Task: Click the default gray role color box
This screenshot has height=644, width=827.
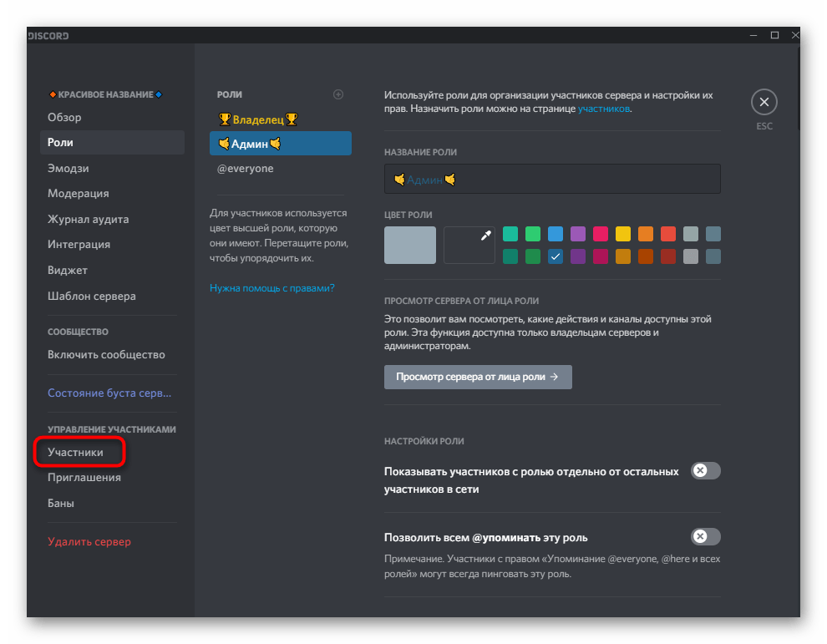Action: (x=410, y=245)
